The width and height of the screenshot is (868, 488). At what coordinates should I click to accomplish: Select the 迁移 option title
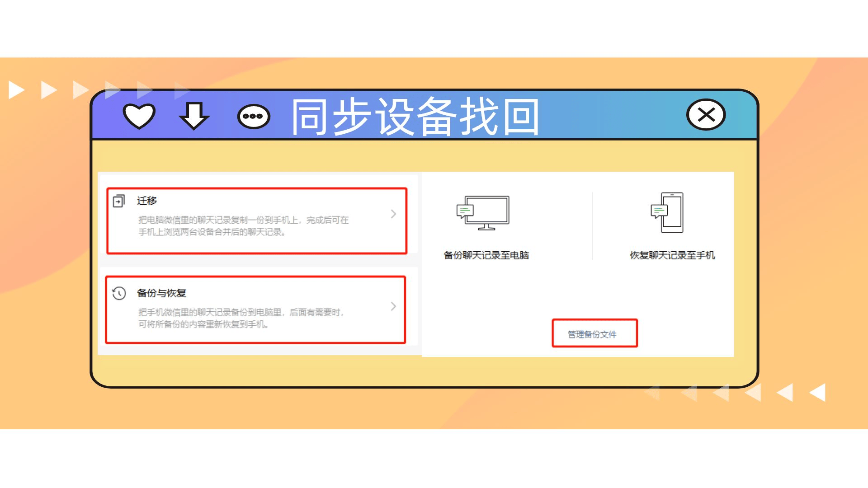[147, 201]
